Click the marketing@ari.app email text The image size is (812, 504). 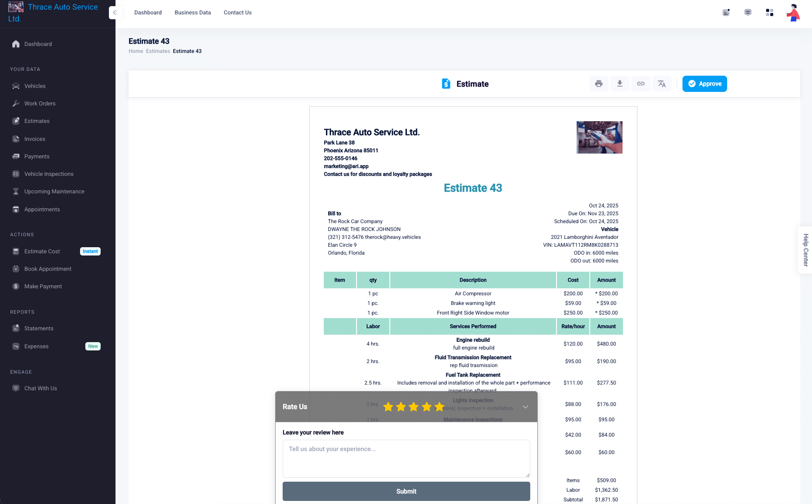(x=346, y=166)
